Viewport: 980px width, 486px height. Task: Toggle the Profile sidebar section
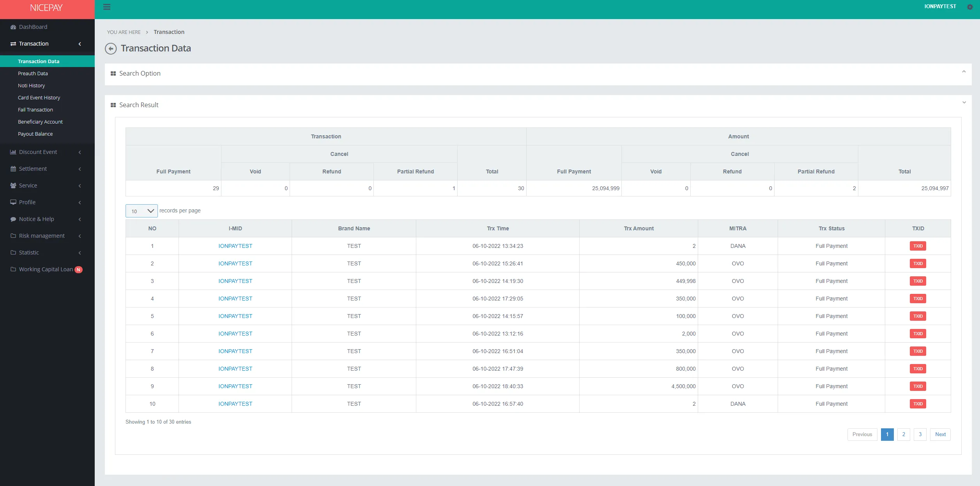pos(47,202)
